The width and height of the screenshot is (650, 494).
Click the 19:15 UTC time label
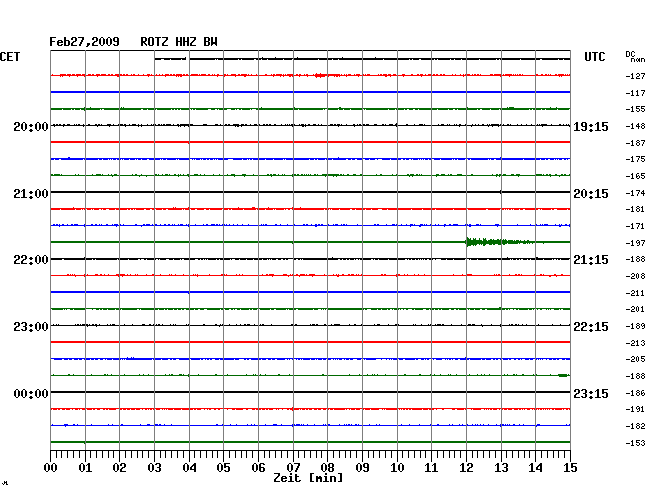pyautogui.click(x=591, y=126)
